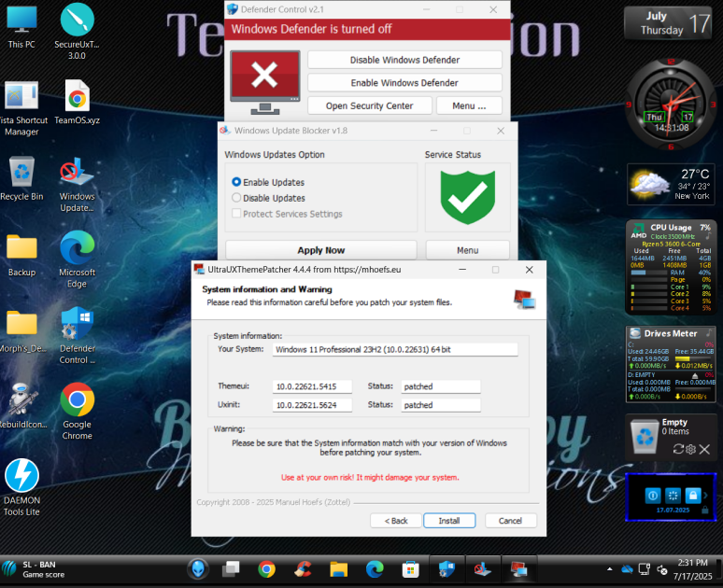Click the July Thursday 17 calendar gadget

[668, 23]
